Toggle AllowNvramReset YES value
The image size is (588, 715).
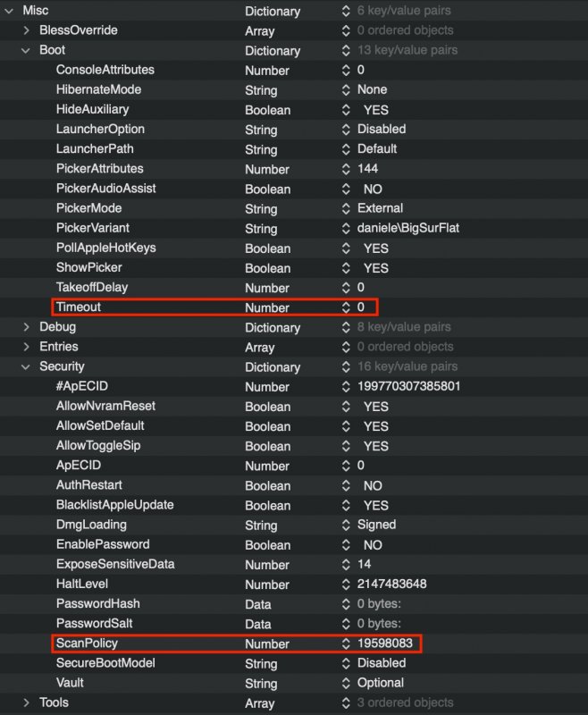[375, 406]
